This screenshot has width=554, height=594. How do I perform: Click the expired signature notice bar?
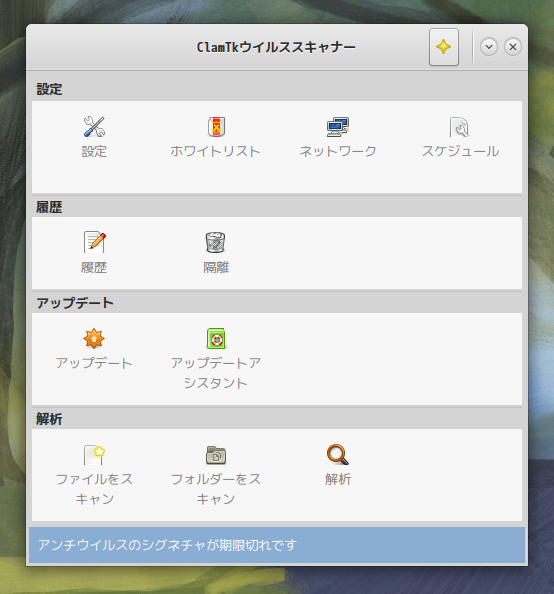[x=277, y=545]
